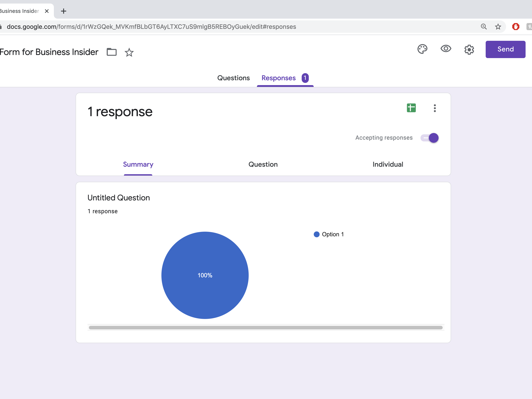Switch to the Individual responses tab

(388, 164)
